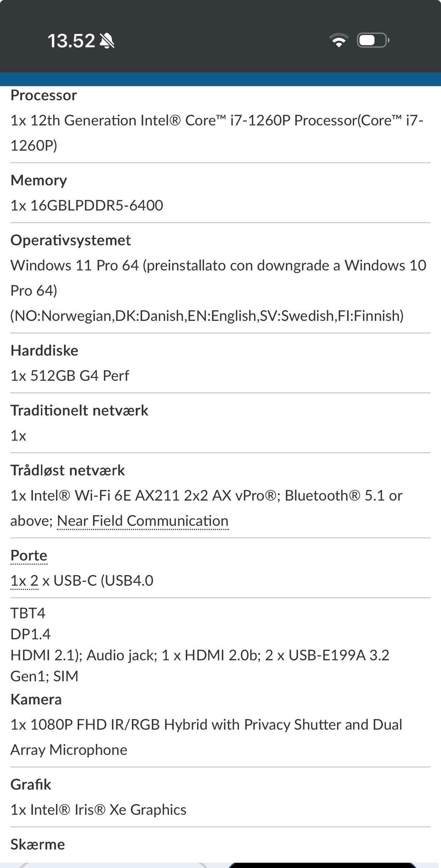Viewport: 441px width, 868px height.
Task: Tap the underlined '1x 2' port text
Action: click(24, 581)
